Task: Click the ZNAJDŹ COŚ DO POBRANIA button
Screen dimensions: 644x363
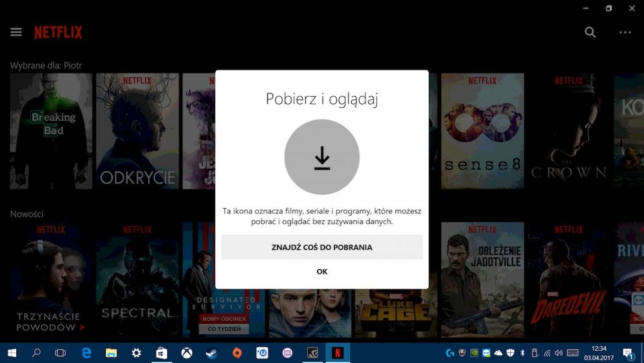Action: [x=322, y=247]
